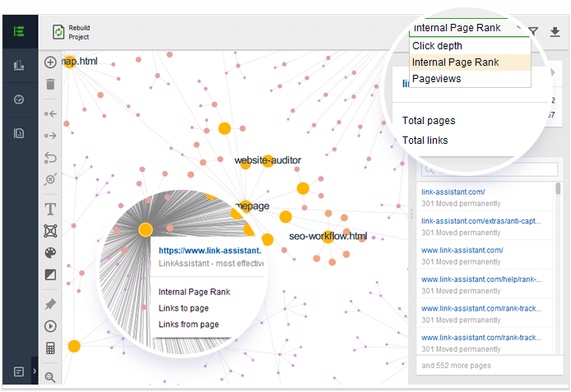Click the trash delete icon

pyautogui.click(x=50, y=84)
